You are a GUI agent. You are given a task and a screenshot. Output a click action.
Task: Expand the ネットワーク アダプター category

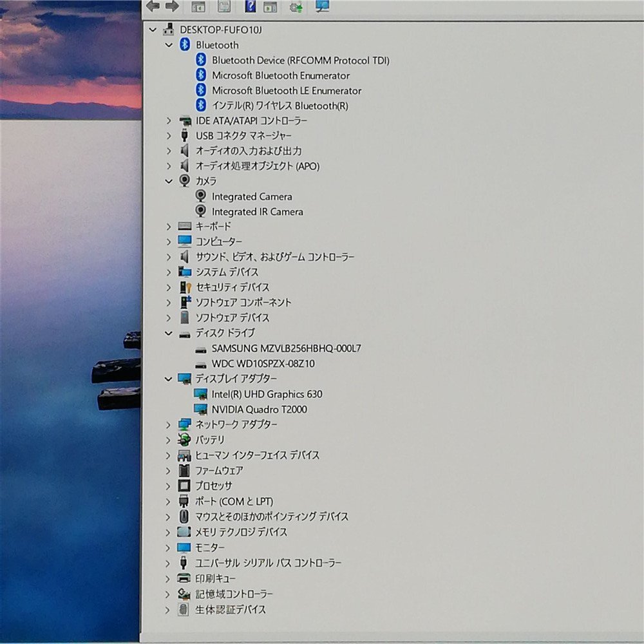169,424
